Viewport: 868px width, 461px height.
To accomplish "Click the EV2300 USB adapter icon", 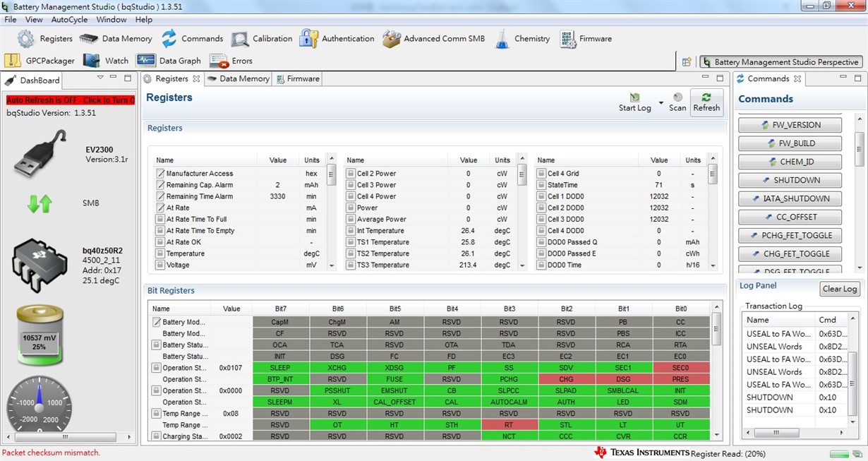I will coord(40,153).
